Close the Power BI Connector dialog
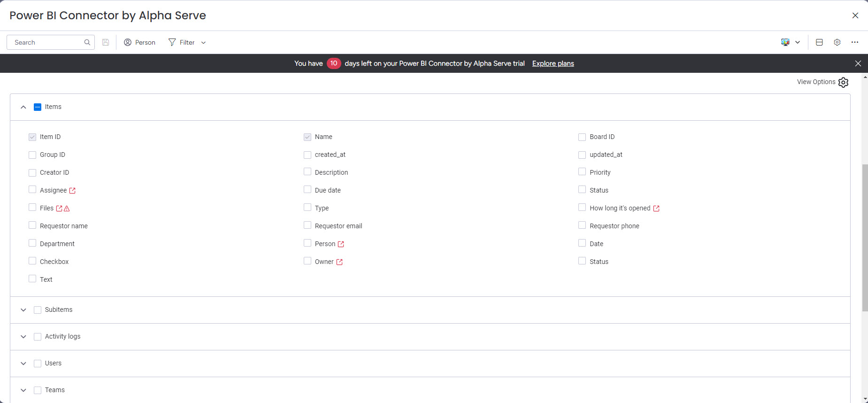This screenshot has width=868, height=403. coord(855,15)
